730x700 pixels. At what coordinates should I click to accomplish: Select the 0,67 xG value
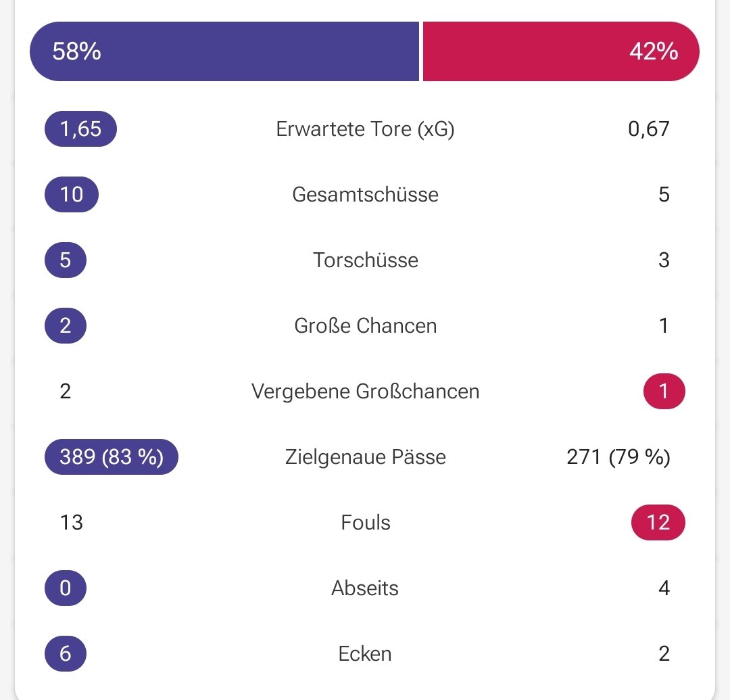pos(648,129)
